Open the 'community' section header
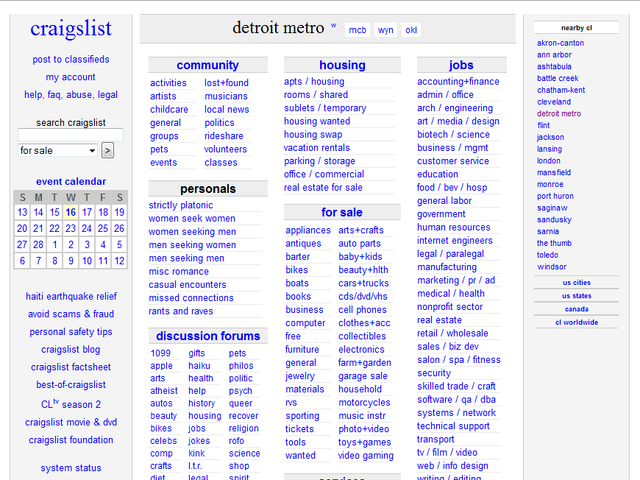The height and width of the screenshot is (480, 640). tap(208, 65)
